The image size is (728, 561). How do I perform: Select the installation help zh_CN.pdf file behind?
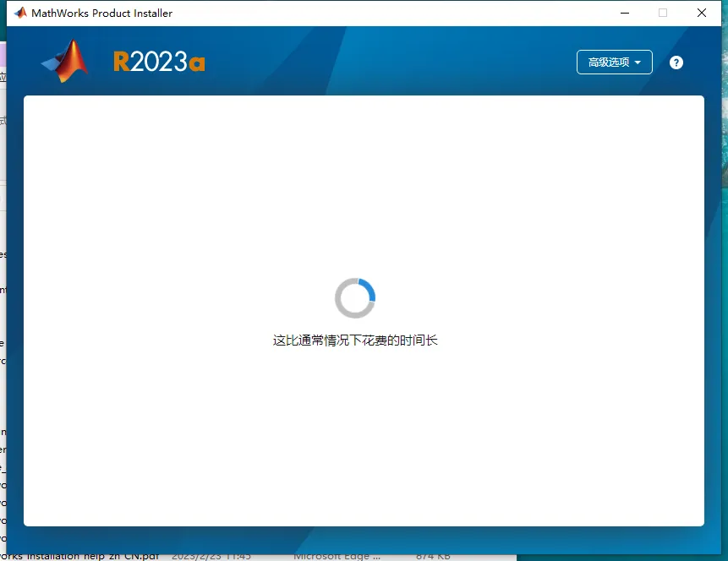[79, 556]
